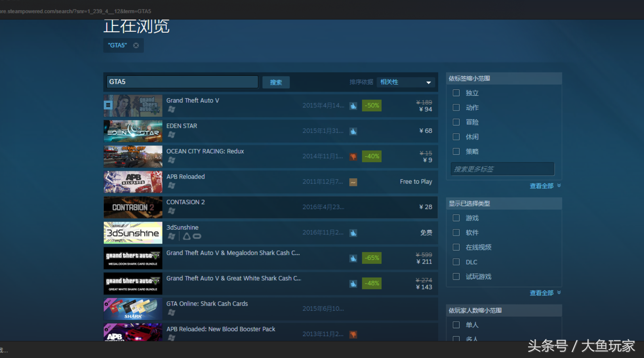The width and height of the screenshot is (644, 358).
Task: Collapse the 依玩家人数缩小范围 panel header
Action: click(504, 311)
